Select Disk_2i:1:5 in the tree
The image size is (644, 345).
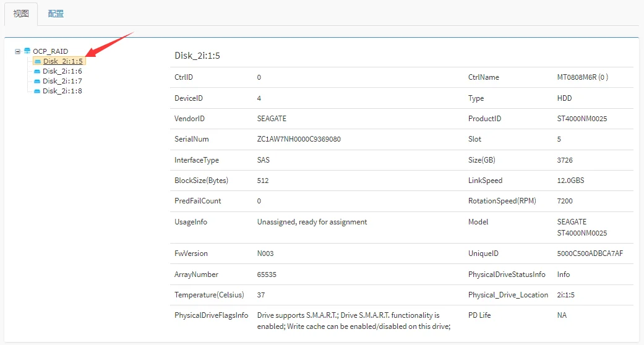click(63, 61)
